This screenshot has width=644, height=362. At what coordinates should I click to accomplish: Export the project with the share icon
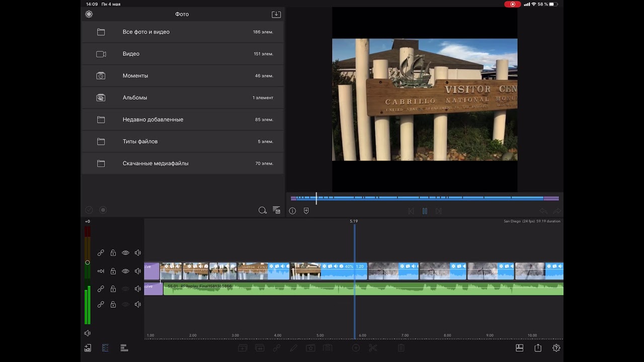pyautogui.click(x=538, y=348)
